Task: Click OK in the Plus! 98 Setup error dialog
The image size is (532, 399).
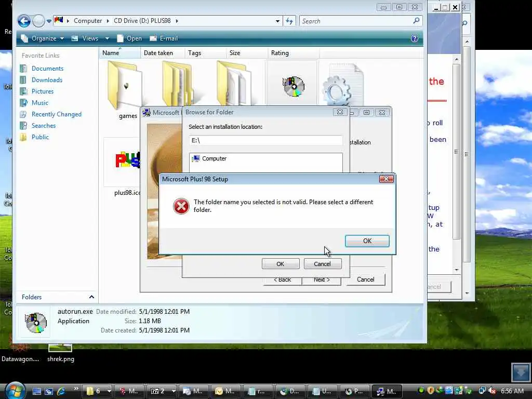Action: pos(367,241)
